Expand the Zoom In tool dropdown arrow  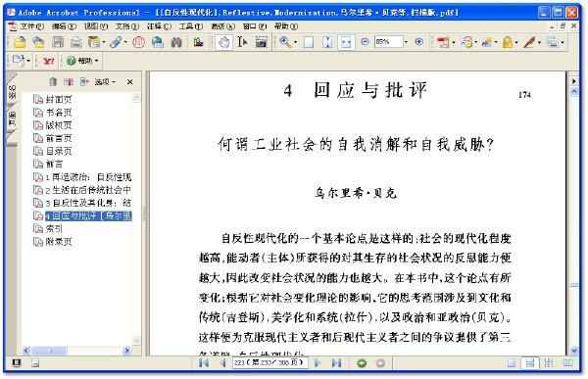click(295, 42)
